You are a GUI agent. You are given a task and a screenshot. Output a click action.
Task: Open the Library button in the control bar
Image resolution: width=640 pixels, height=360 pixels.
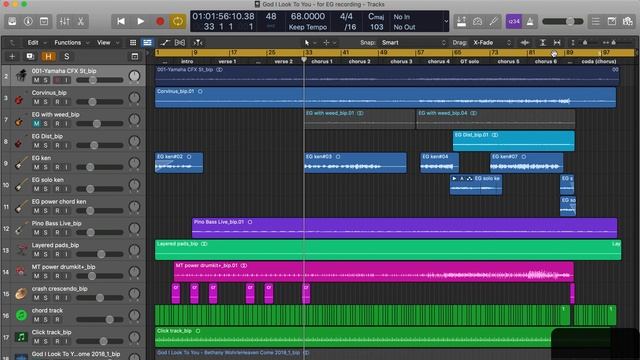12,21
